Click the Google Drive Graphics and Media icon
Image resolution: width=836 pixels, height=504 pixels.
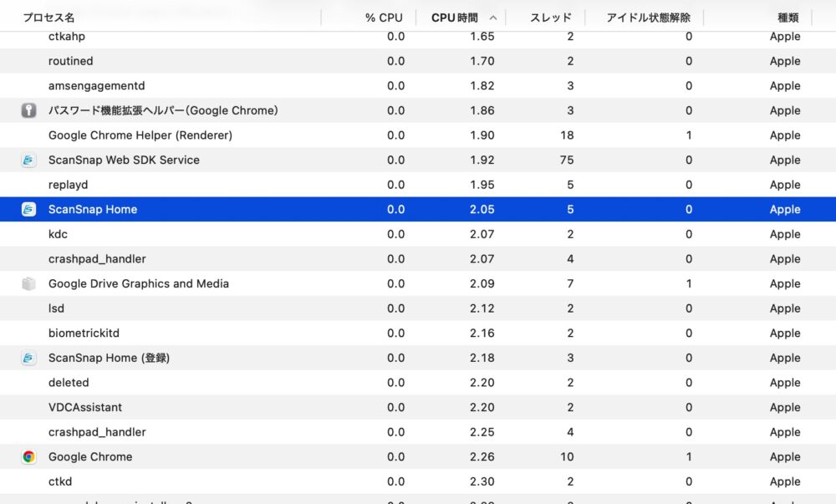point(28,284)
